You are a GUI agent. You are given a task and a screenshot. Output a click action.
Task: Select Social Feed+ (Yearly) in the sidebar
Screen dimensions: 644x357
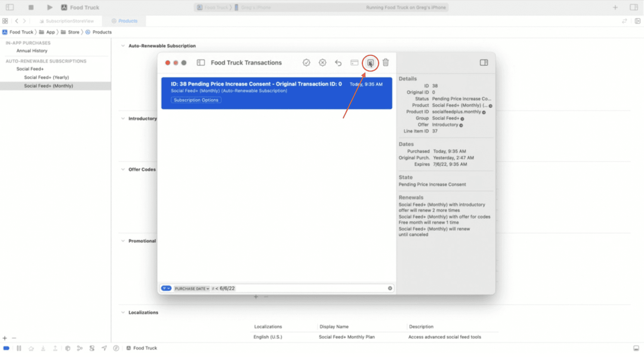pyautogui.click(x=46, y=77)
